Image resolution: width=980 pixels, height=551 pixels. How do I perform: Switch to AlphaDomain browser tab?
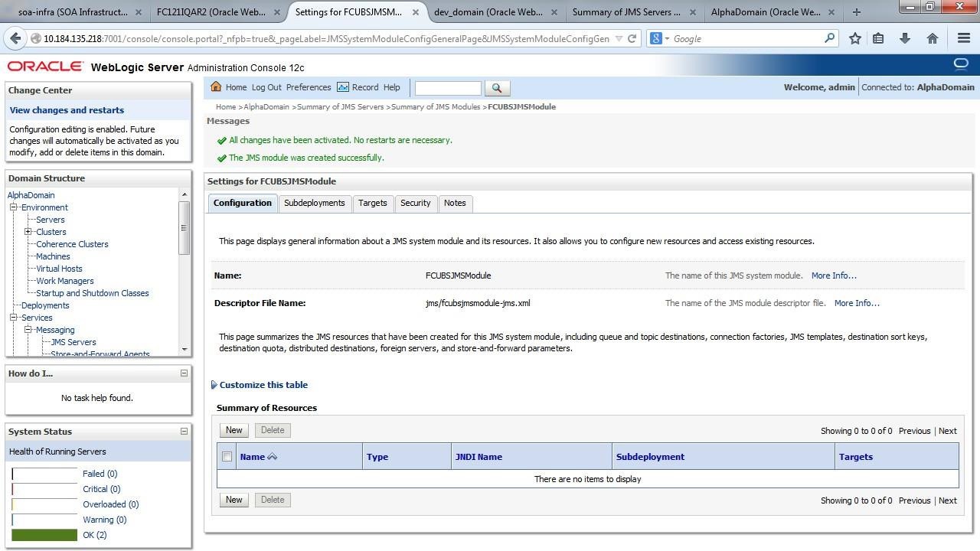(x=772, y=12)
